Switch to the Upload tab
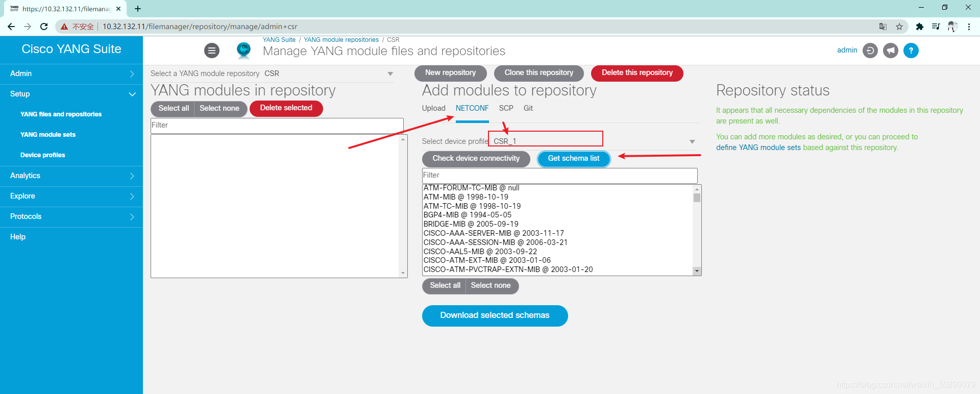The image size is (980, 394). pyautogui.click(x=433, y=108)
